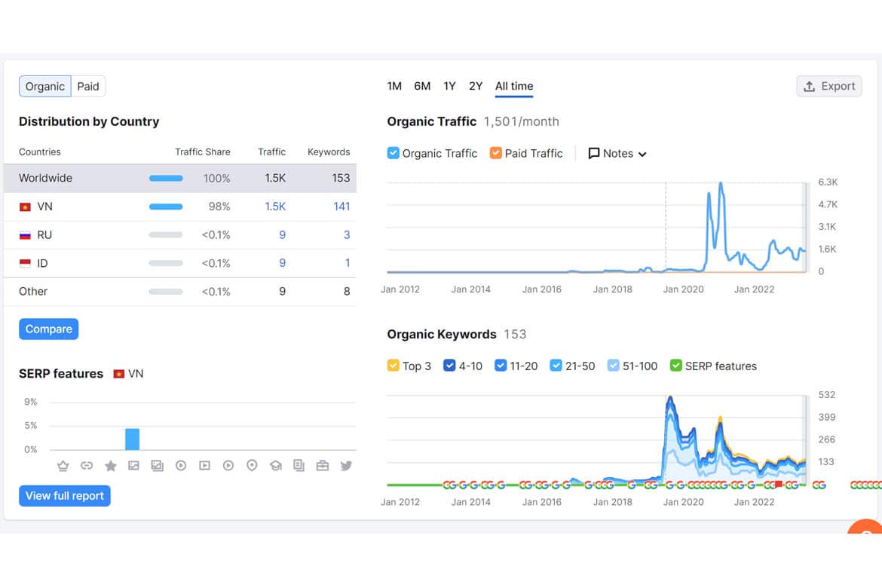Open VN traffic value 1.5K link
The image size is (882, 588).
click(x=275, y=207)
